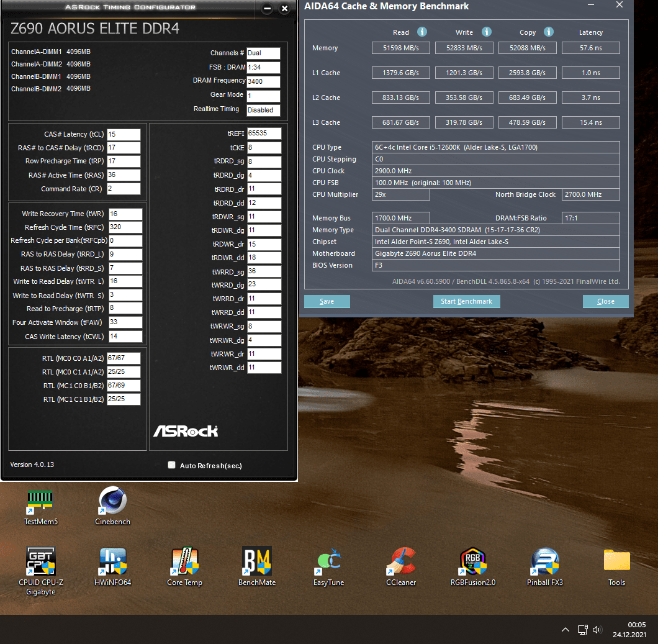Click the DRAM Frequency field

(x=263, y=81)
